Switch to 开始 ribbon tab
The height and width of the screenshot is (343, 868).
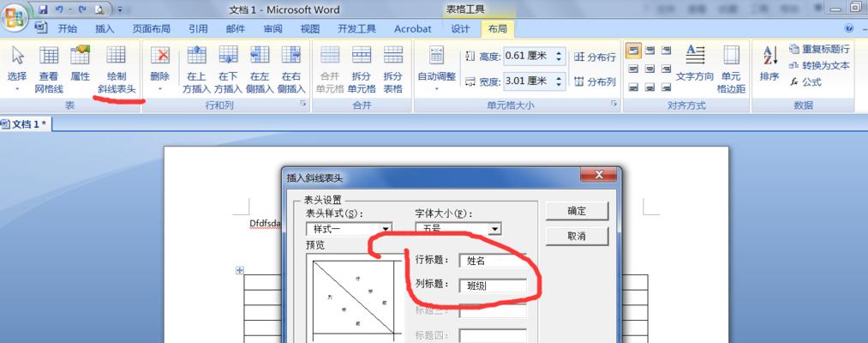68,29
